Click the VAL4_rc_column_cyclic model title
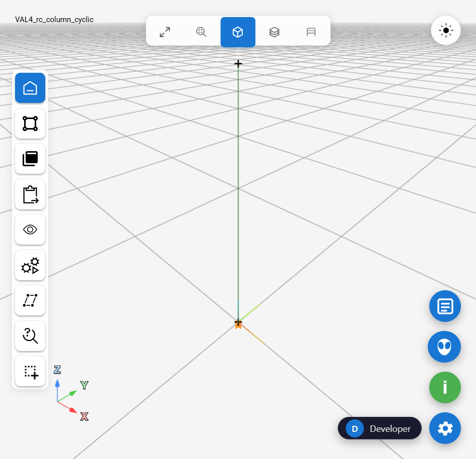The height and width of the screenshot is (459, 476). click(x=54, y=20)
